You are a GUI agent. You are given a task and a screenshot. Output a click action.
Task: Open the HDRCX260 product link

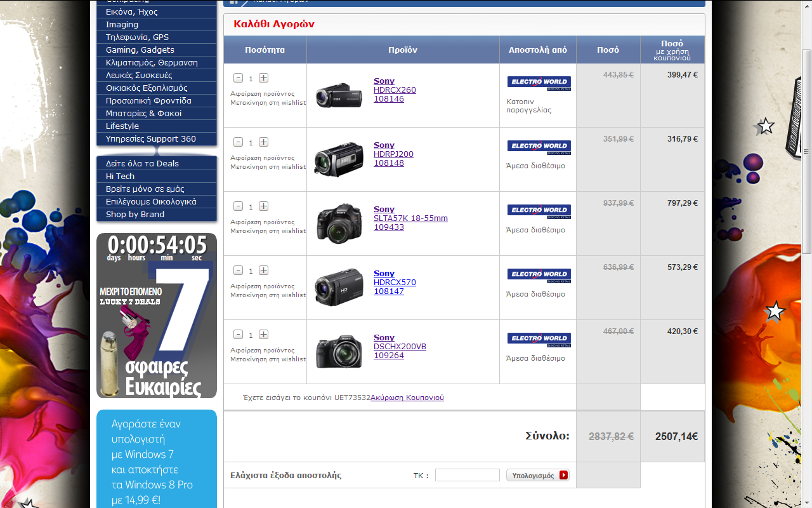(x=395, y=90)
